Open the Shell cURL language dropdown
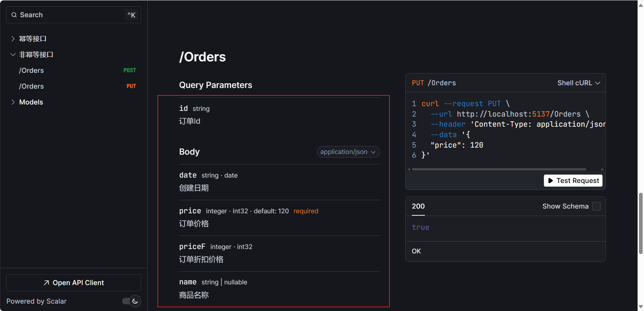Image resolution: width=644 pixels, height=311 pixels. click(x=578, y=83)
